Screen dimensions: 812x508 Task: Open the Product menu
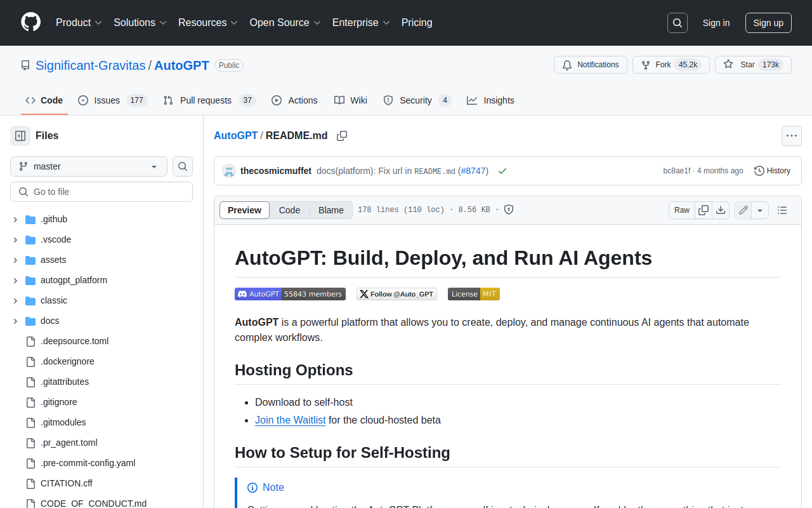(x=79, y=23)
